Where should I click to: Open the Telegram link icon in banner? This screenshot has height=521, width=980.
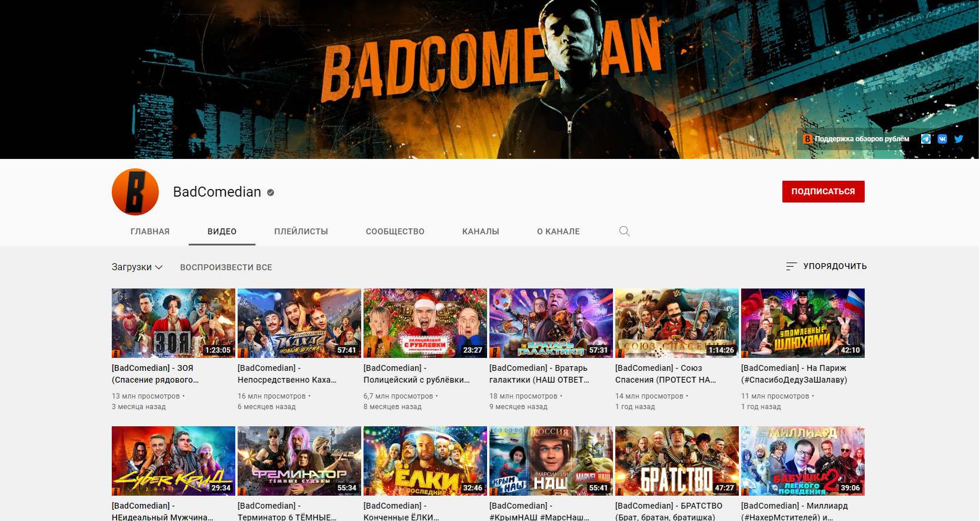(926, 139)
